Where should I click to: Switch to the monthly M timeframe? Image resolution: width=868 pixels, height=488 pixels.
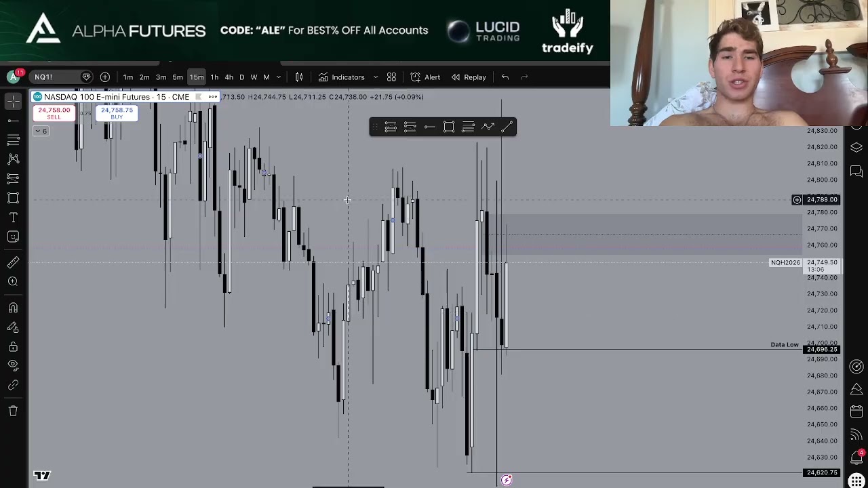pos(267,77)
